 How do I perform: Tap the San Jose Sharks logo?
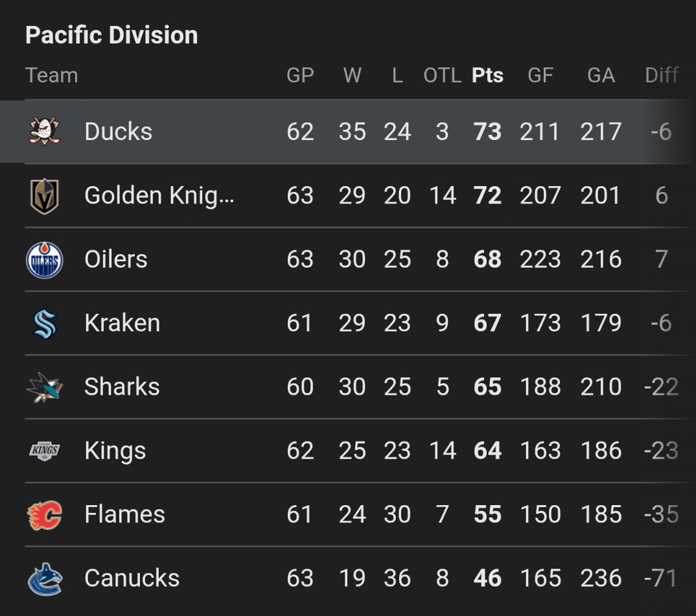45,387
